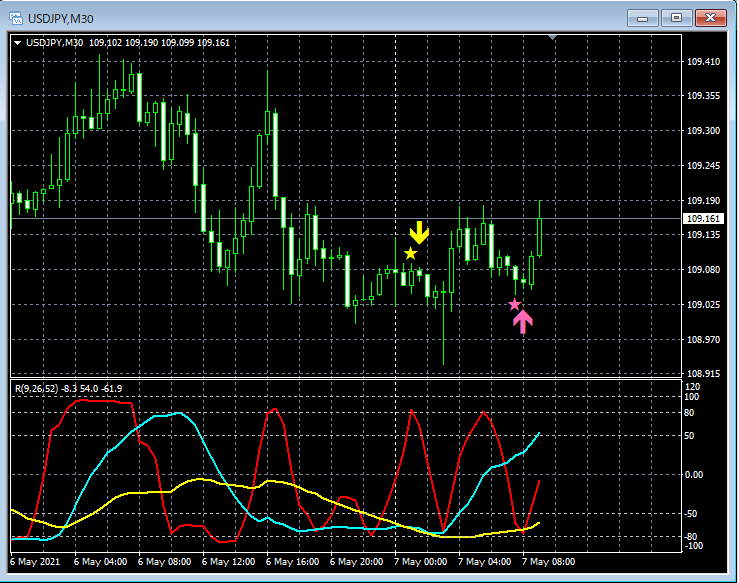Click price scale value 108.915
The image size is (739, 583).
pos(703,373)
